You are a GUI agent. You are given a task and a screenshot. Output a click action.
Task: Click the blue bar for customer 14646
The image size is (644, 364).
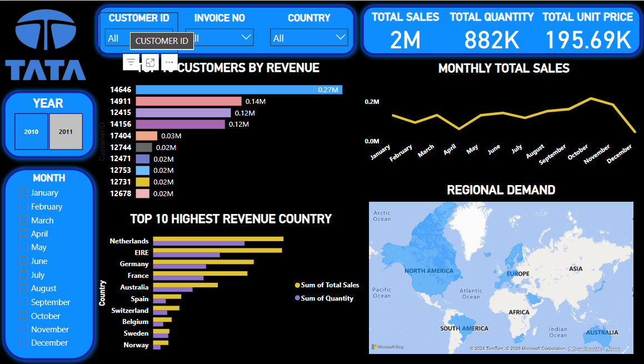[239, 89]
